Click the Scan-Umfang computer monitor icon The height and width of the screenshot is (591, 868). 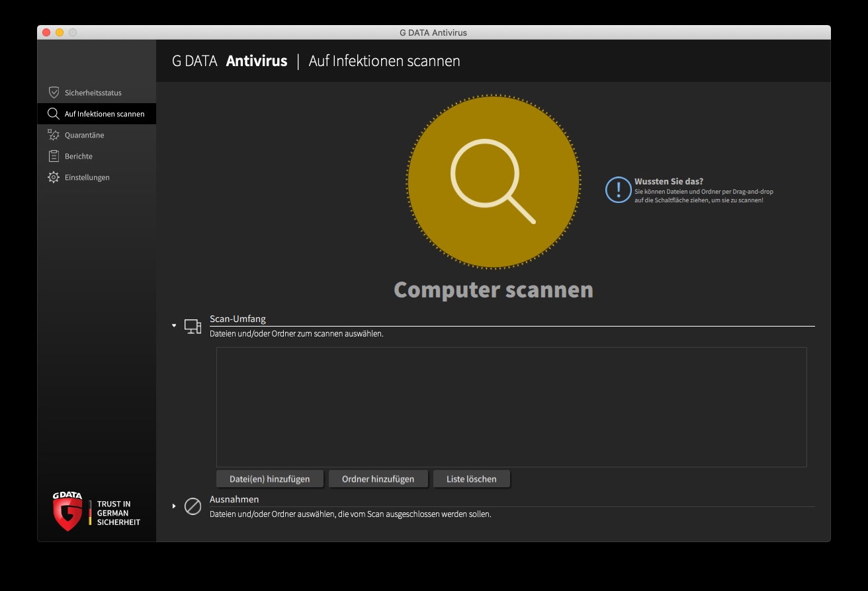[193, 326]
